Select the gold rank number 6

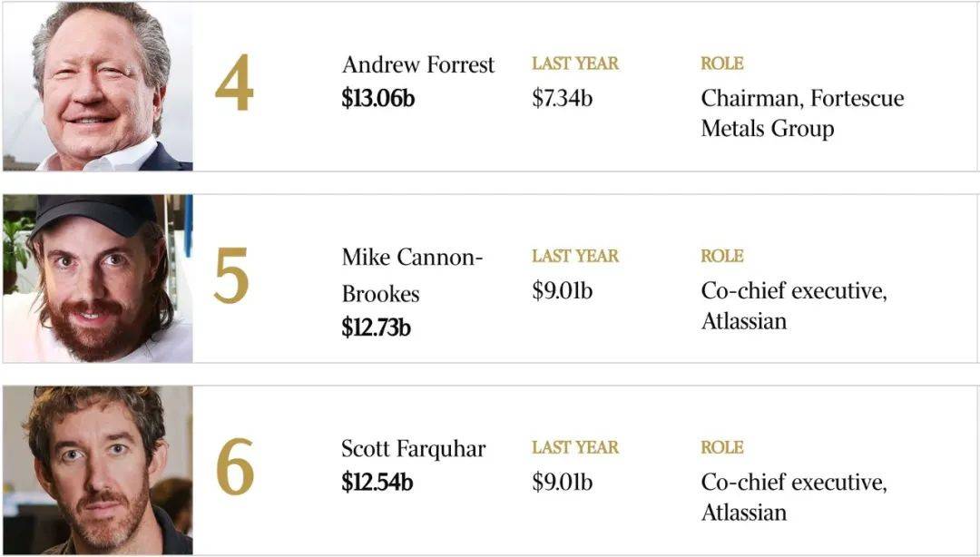(235, 467)
